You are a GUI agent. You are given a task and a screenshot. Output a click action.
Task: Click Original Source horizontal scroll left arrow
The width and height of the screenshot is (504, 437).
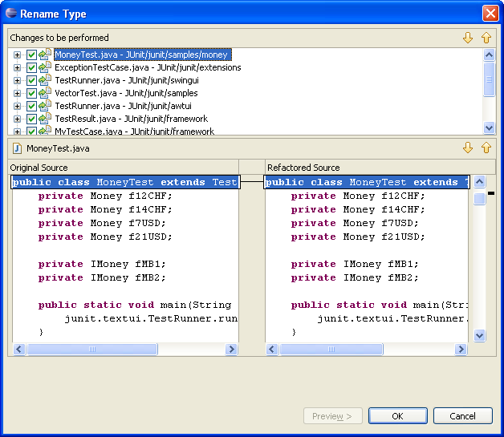[19, 349]
